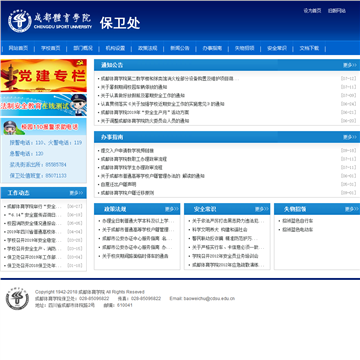This screenshot has width=360, height=360.
Task: Open the 户籍管理办法 解读的通知 guide
Action: tap(153, 176)
